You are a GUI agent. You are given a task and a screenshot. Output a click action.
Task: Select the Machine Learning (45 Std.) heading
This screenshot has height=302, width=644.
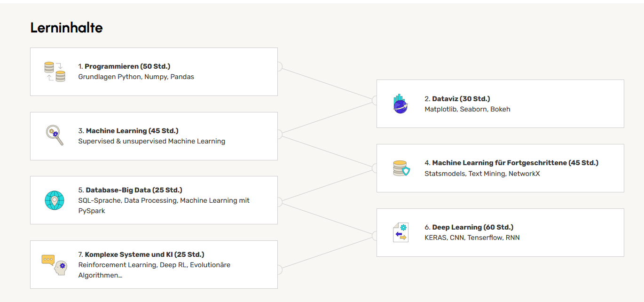pos(132,131)
